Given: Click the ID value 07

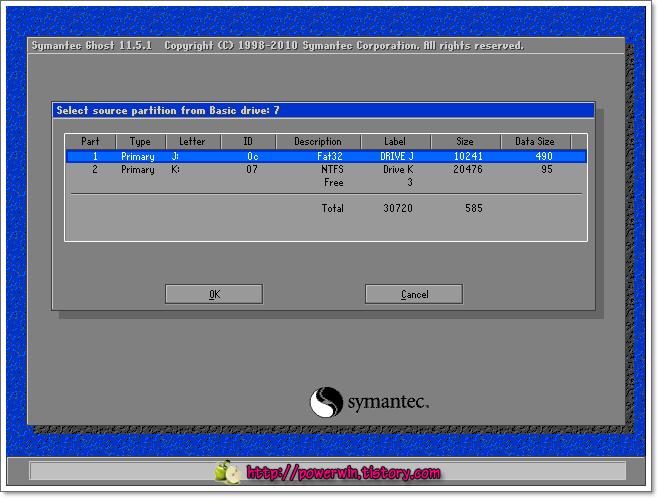Looking at the screenshot, I should pyautogui.click(x=252, y=169).
